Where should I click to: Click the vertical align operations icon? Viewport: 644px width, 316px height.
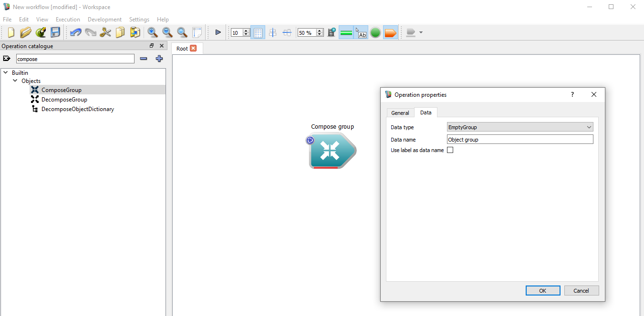click(x=272, y=32)
